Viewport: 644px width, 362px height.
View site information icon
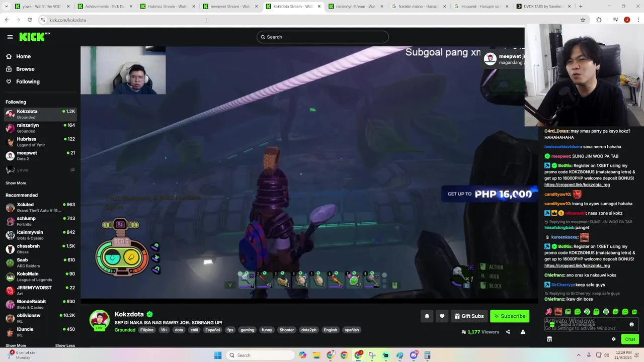(x=43, y=20)
